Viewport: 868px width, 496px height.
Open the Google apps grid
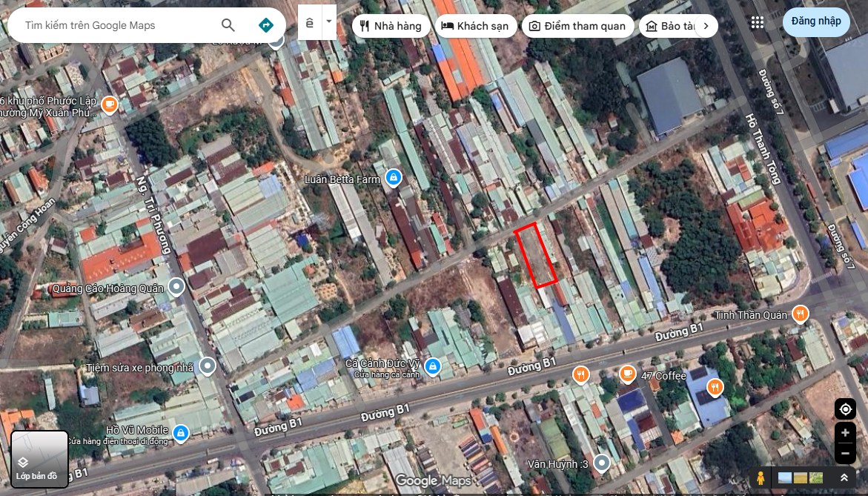(757, 22)
